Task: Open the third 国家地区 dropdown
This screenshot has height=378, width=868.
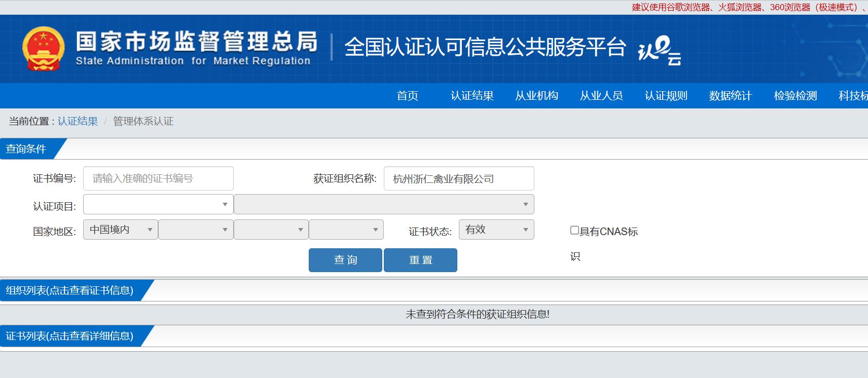Action: [271, 230]
